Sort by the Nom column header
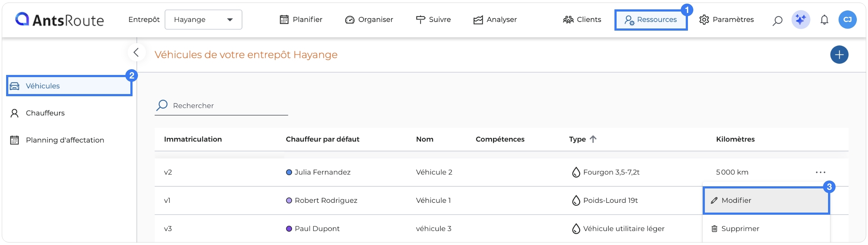Screen dimensions: 868x245 [x=425, y=139]
